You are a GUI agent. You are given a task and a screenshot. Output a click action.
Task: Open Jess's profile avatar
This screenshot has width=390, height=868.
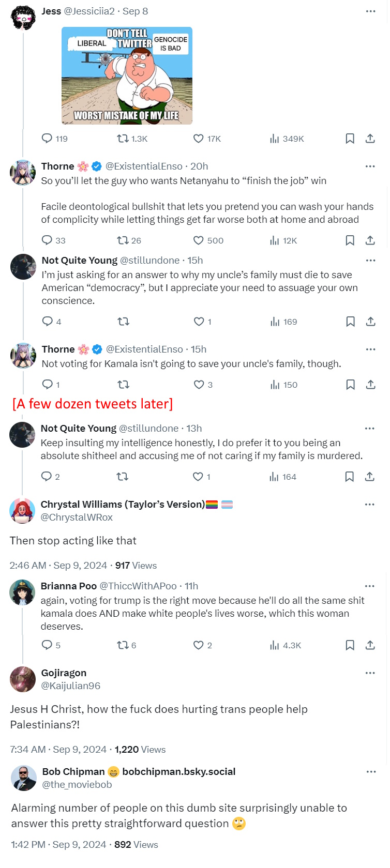click(x=23, y=18)
